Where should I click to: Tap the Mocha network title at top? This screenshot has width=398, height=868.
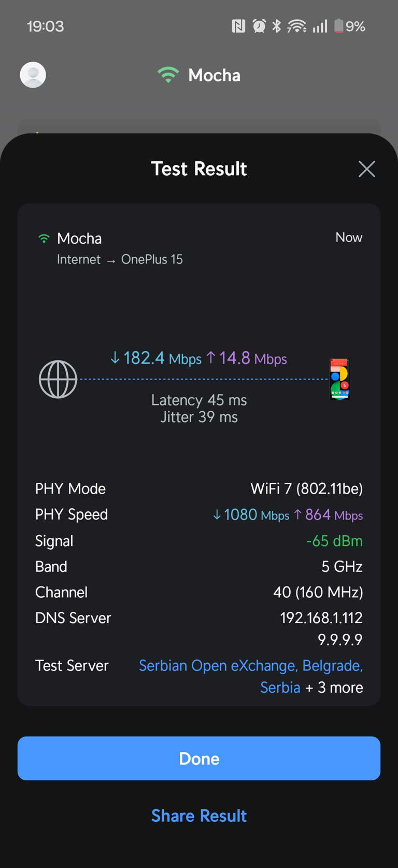click(x=214, y=75)
